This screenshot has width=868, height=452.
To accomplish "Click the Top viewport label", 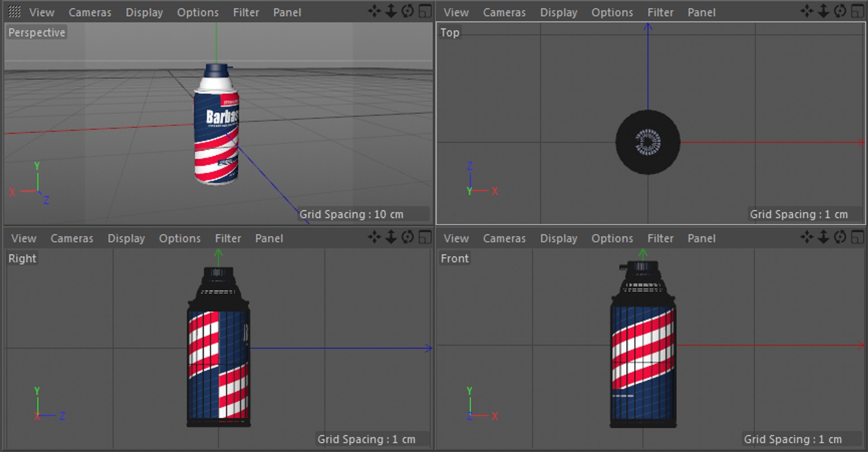I will (450, 33).
